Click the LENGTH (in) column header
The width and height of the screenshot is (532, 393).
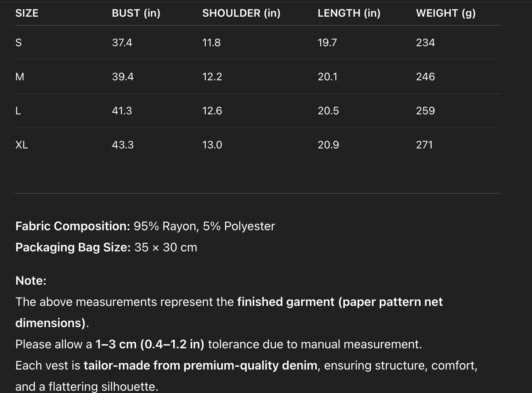tap(349, 13)
